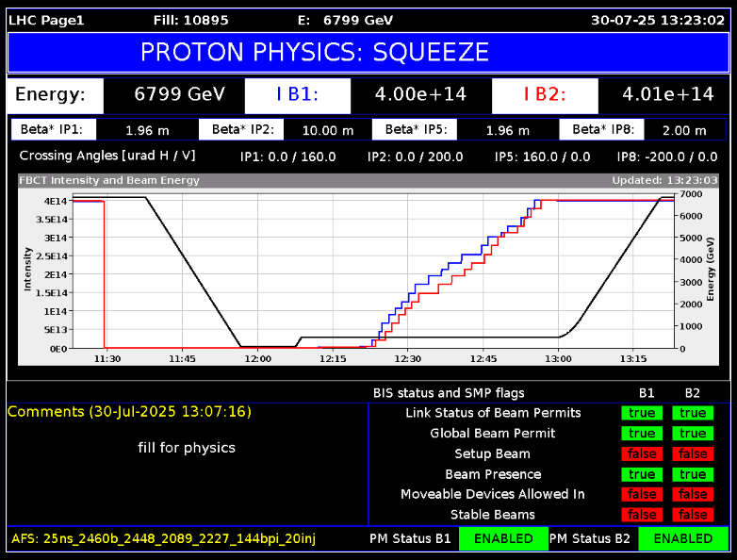Click the 13:00 time marker on chart axis
Viewport: 737px width, 560px height.
pos(558,359)
